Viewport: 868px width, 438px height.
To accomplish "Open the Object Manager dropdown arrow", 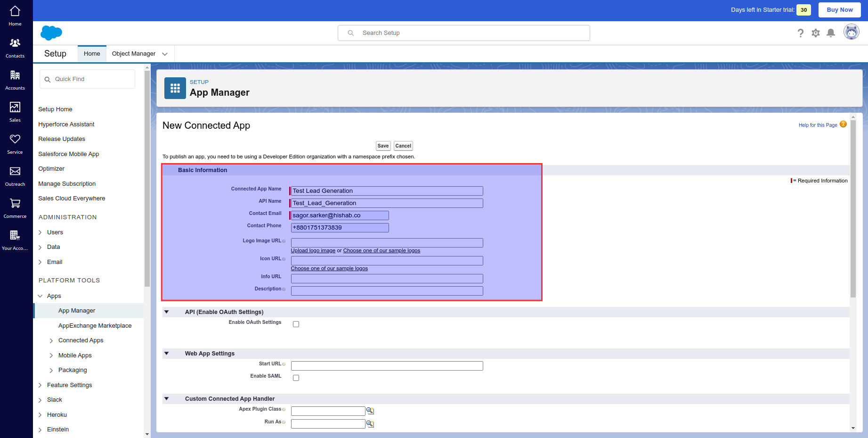I will (165, 54).
